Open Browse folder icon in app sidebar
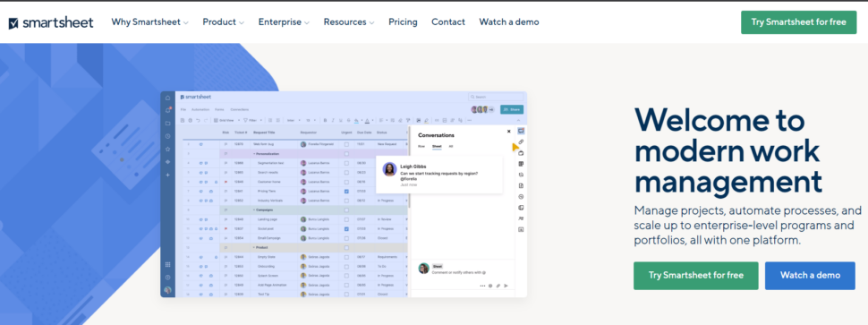This screenshot has width=868, height=325. coord(167,123)
